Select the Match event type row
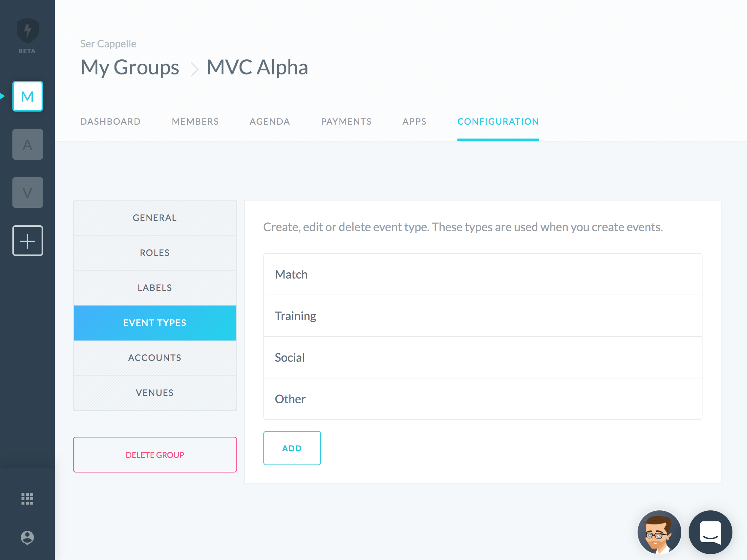747x560 pixels. [483, 274]
